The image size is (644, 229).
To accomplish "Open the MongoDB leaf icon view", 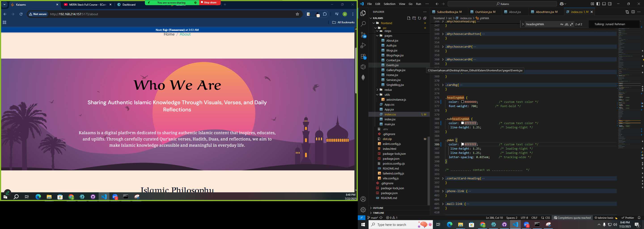I will coord(363,78).
